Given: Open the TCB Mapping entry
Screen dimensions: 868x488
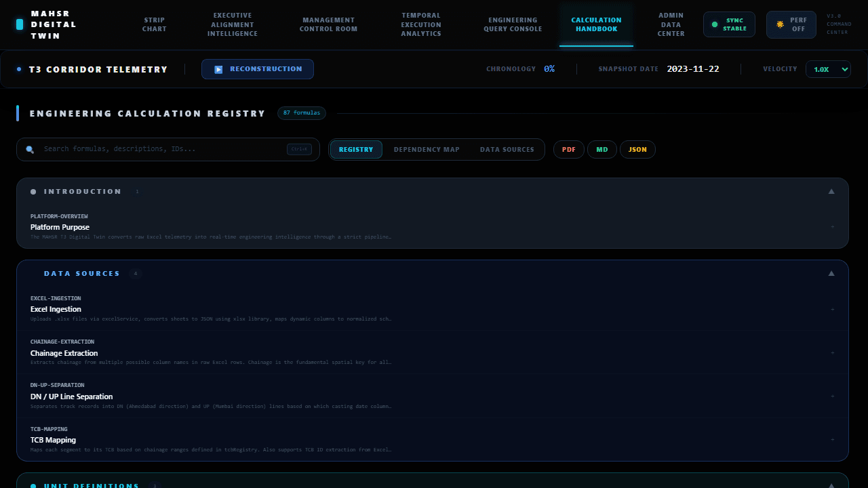Looking at the screenshot, I should [x=433, y=440].
